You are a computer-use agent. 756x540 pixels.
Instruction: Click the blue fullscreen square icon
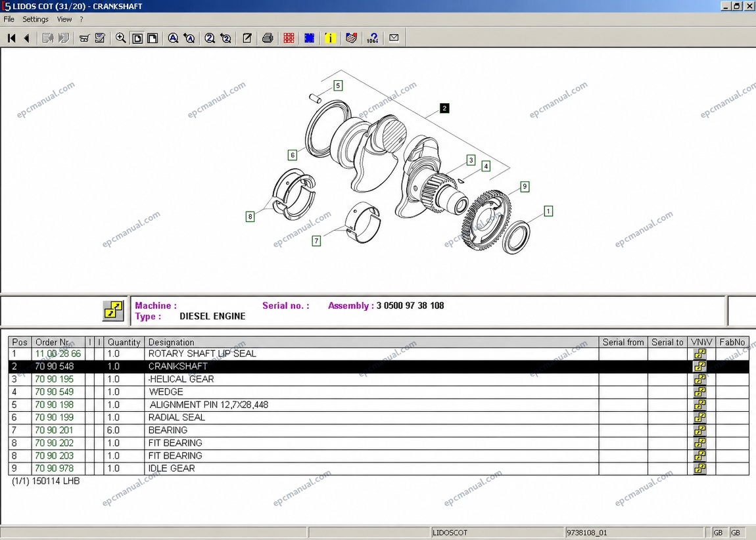pyautogui.click(x=310, y=38)
